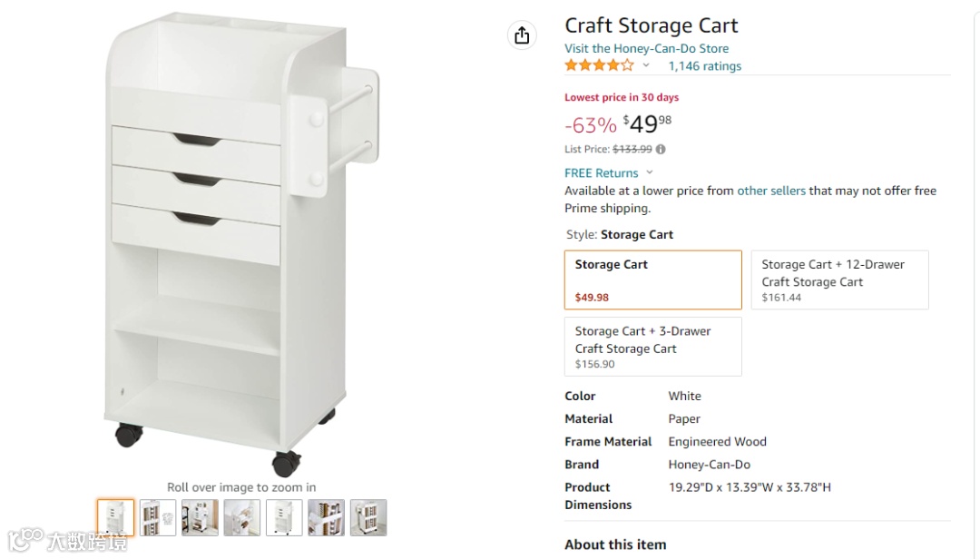Expand the FREE Returns chevron

tap(650, 173)
